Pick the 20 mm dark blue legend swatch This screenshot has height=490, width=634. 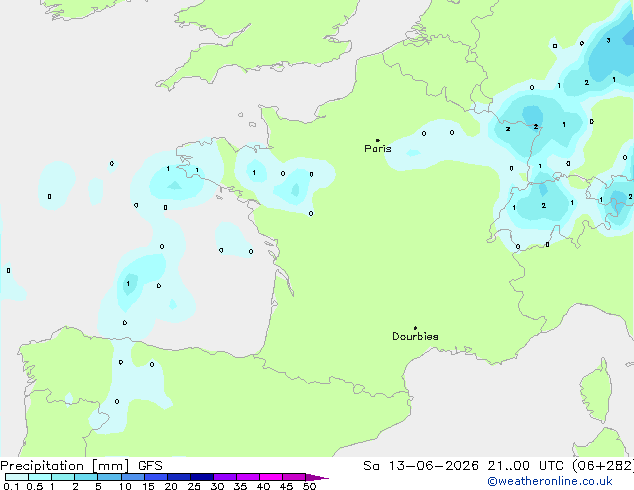click(179, 477)
